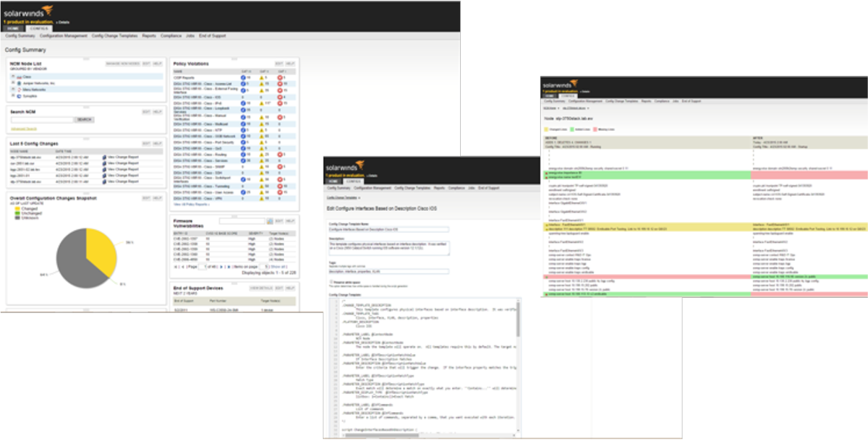
Task: Click the Juniper Networks vendor icon
Action: tap(20, 83)
